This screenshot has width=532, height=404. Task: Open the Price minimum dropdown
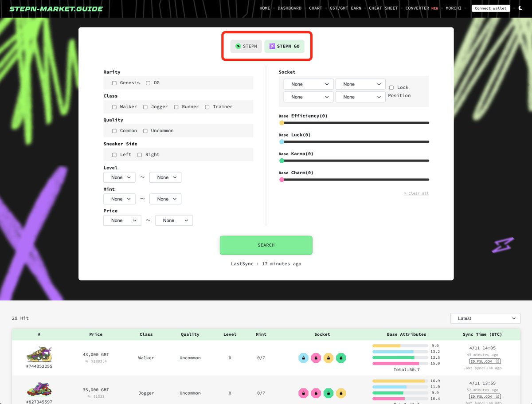122,220
